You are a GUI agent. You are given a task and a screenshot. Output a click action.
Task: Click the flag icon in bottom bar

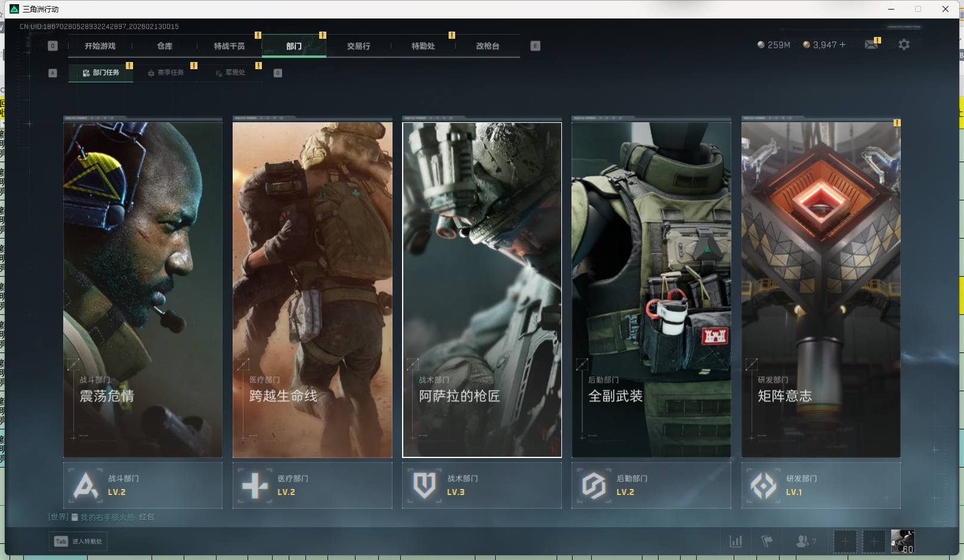[767, 542]
